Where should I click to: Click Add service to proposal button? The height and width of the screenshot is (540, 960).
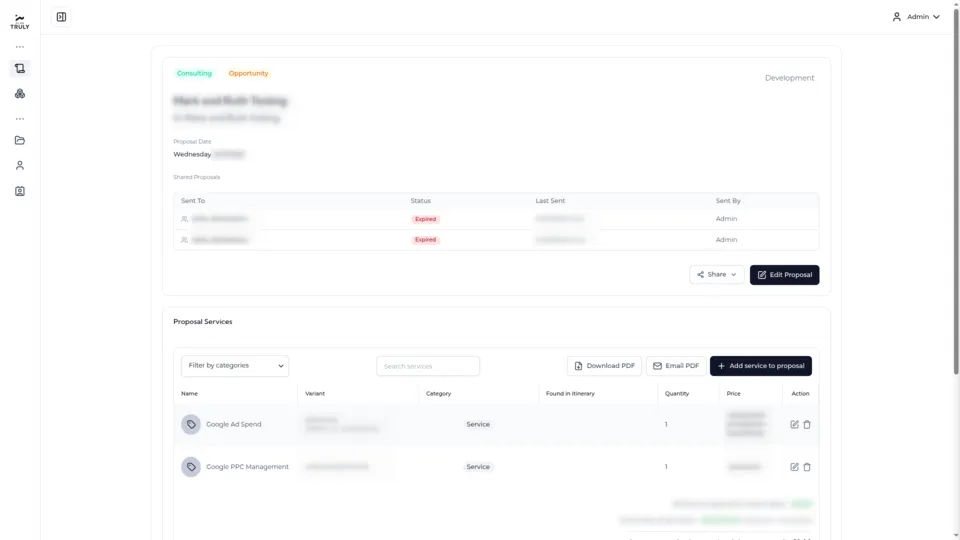[x=760, y=366]
